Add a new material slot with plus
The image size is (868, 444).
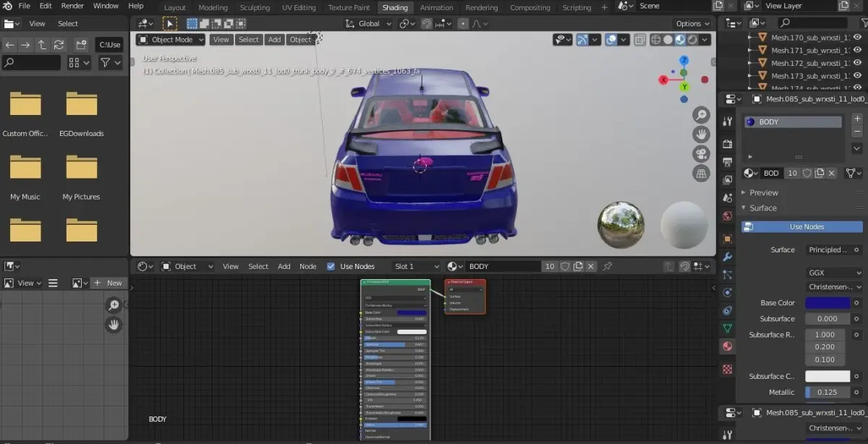pyautogui.click(x=857, y=119)
